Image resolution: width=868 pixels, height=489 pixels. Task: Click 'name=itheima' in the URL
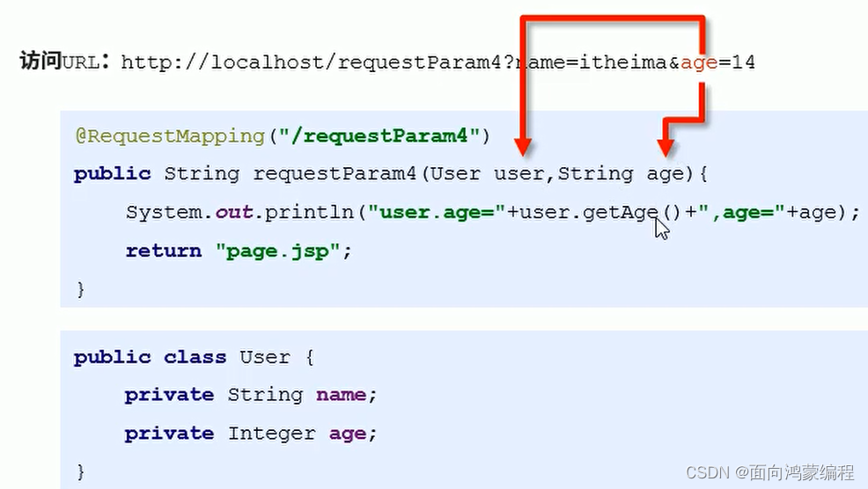(x=591, y=62)
